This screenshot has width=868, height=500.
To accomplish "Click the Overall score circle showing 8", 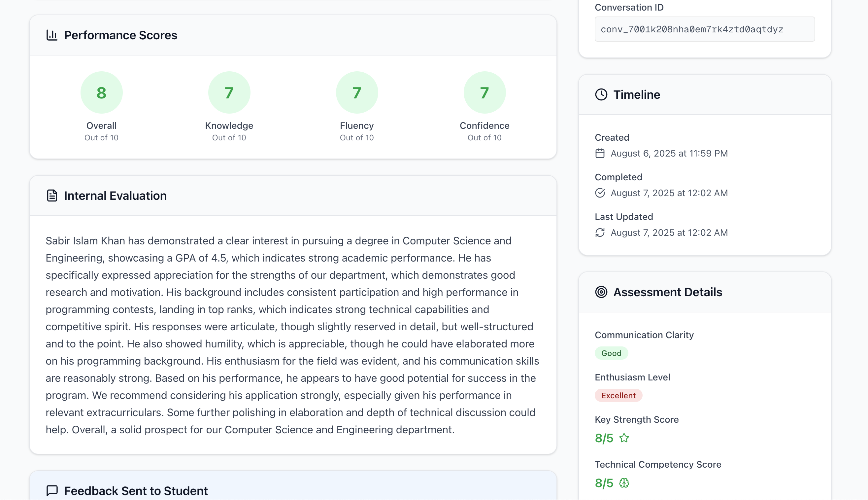I will coord(102,93).
